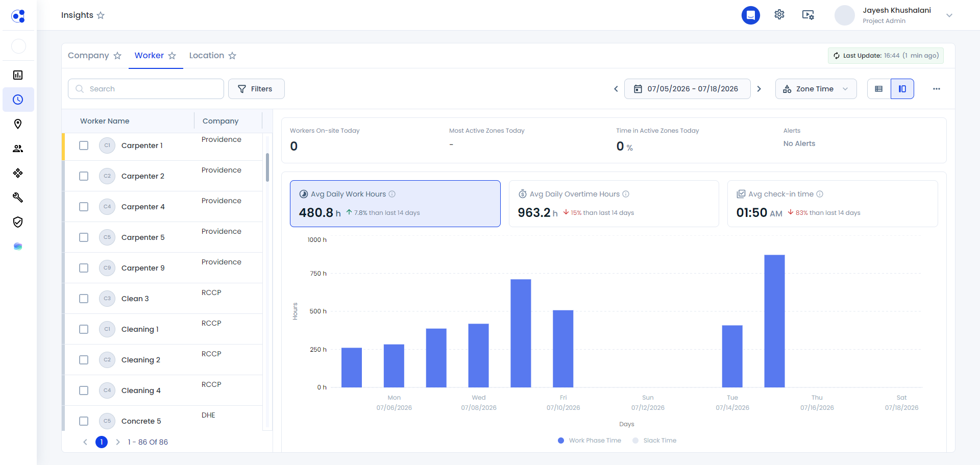The width and height of the screenshot is (980, 465).
Task: Open the time clock sidebar icon
Action: point(18,100)
